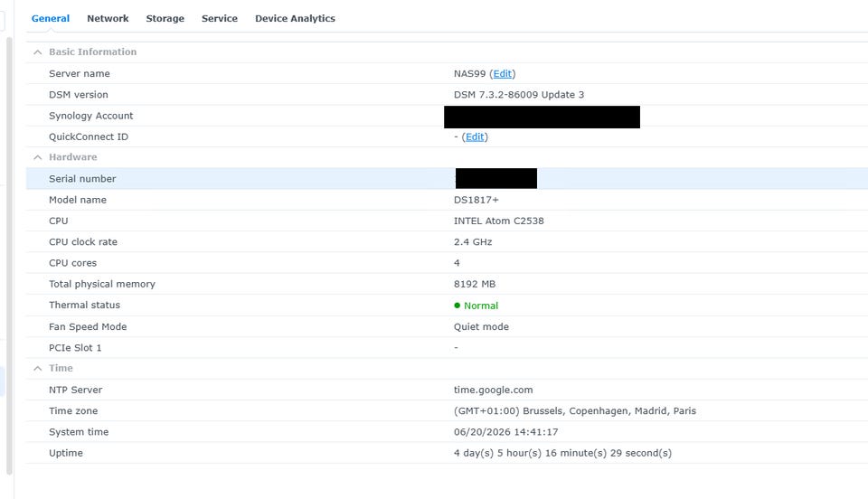The height and width of the screenshot is (499, 868).
Task: Click the 8192 MB memory value
Action: point(475,284)
